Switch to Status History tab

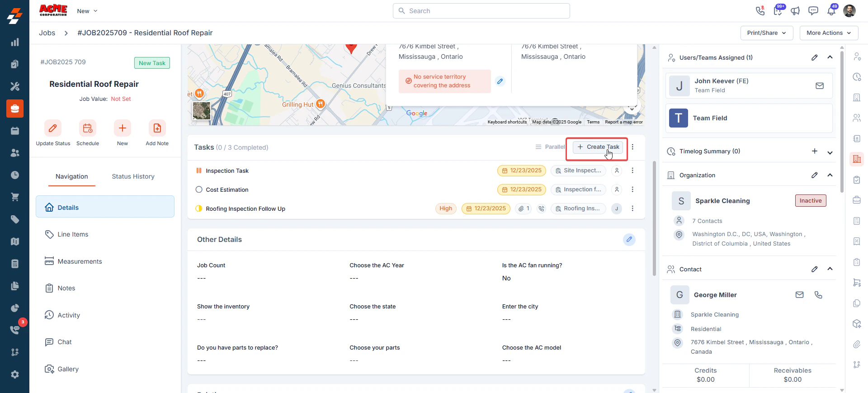(x=133, y=176)
